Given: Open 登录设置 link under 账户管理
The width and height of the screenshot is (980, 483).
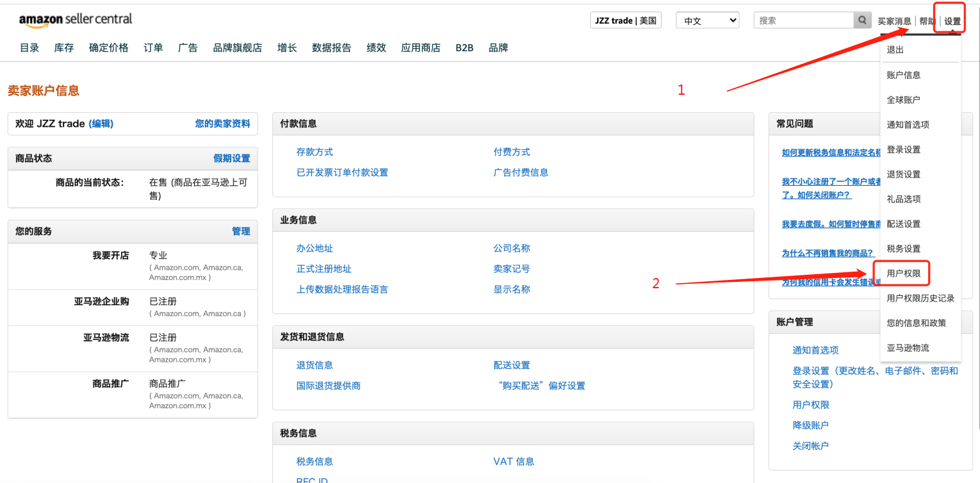Looking at the screenshot, I should pyautogui.click(x=876, y=377).
